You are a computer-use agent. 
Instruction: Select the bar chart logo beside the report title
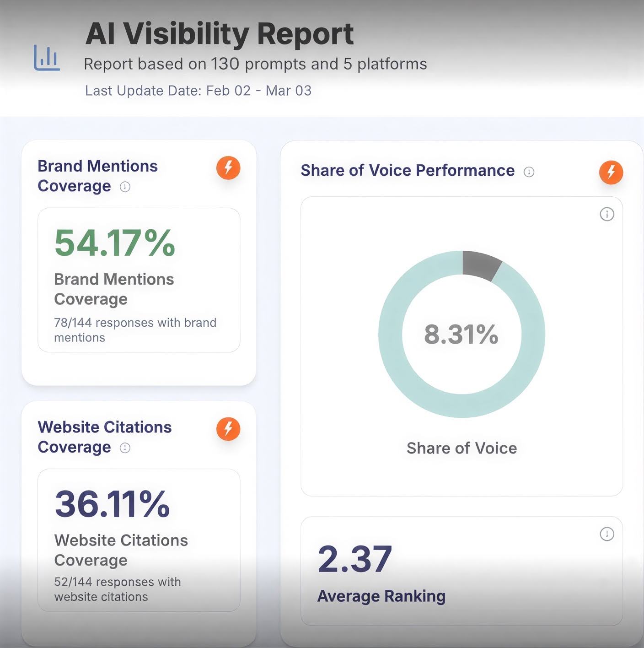coord(47,57)
